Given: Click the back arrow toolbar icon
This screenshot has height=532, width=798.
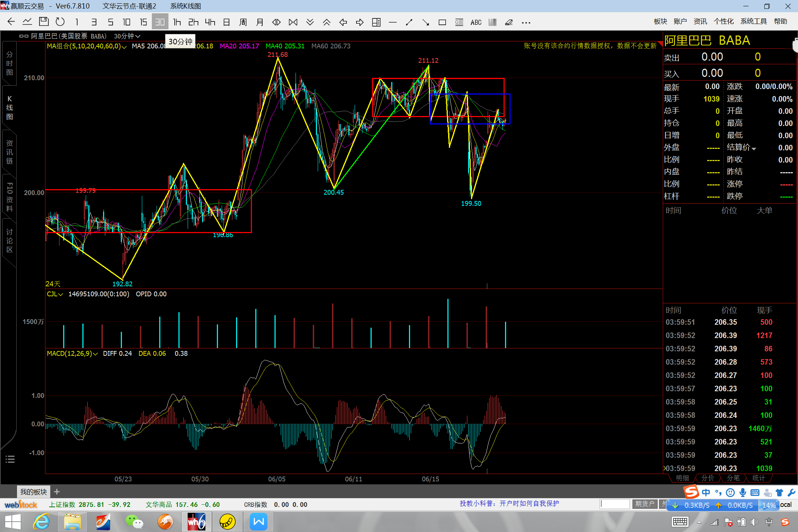Looking at the screenshot, I should [x=11, y=22].
